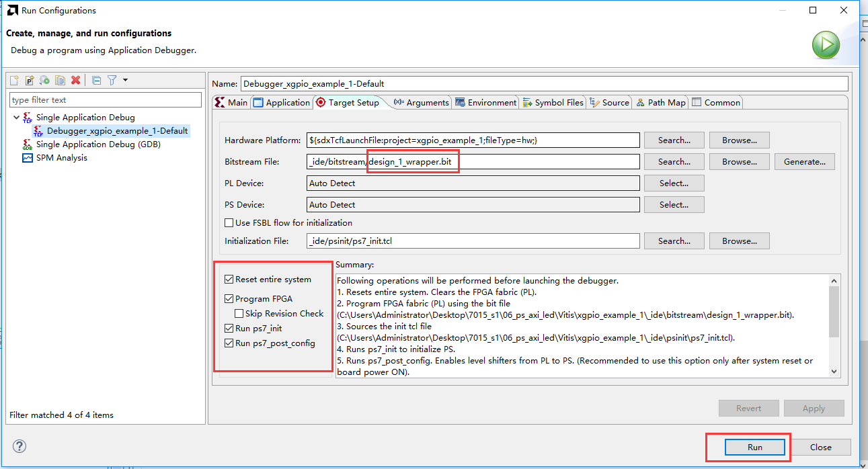The width and height of the screenshot is (868, 469).
Task: Click the Summary vertical scrollbar thumb
Action: pyautogui.click(x=834, y=312)
